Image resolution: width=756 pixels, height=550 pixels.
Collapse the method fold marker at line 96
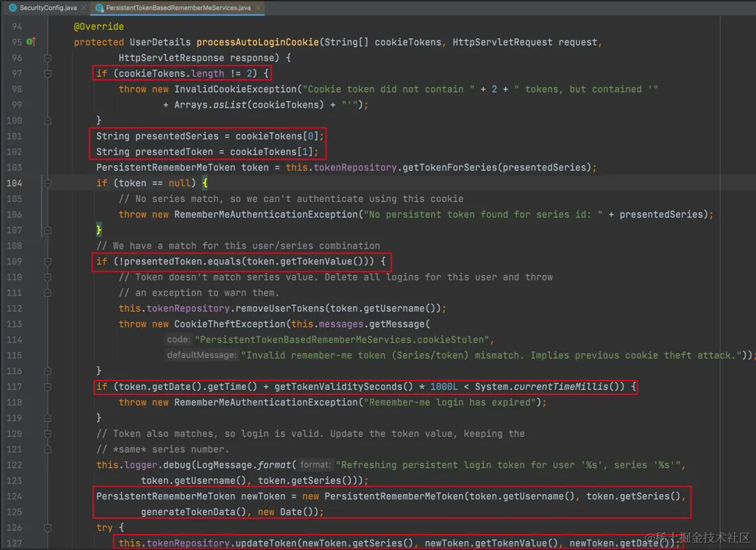48,58
